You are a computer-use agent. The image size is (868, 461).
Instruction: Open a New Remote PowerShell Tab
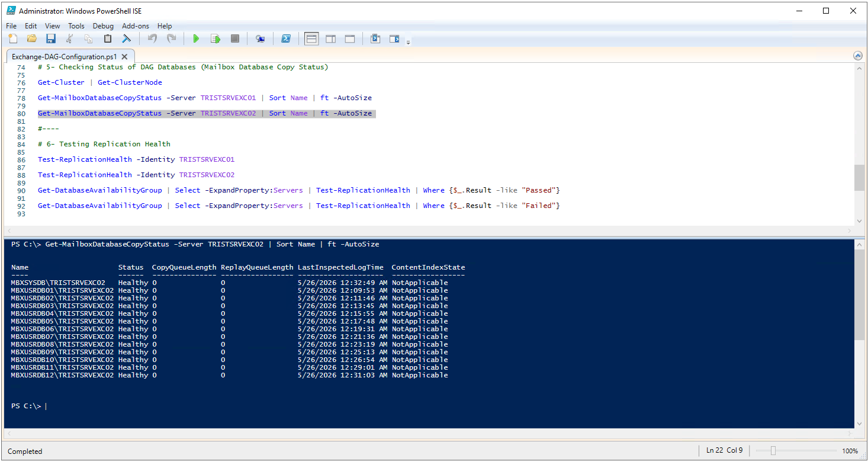point(260,39)
